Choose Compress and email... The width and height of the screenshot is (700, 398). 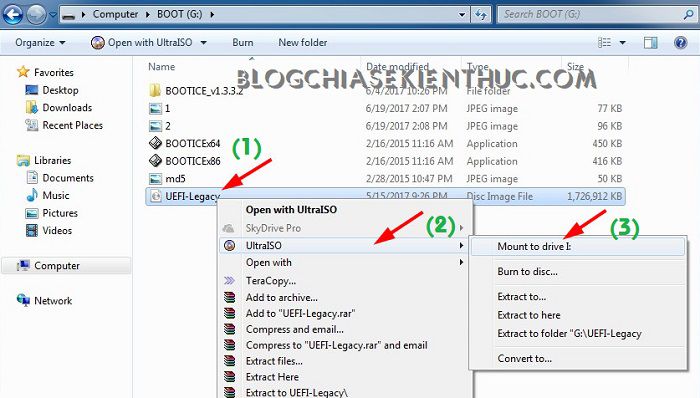click(x=295, y=330)
